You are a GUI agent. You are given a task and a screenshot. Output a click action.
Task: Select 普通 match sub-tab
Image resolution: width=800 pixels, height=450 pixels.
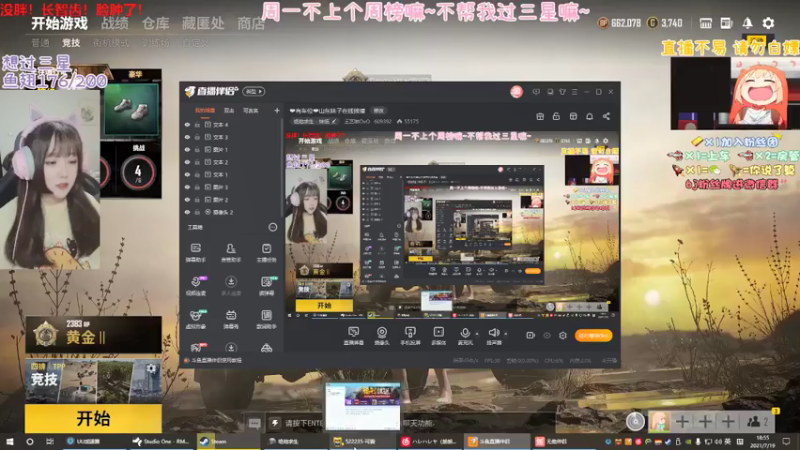coord(40,43)
